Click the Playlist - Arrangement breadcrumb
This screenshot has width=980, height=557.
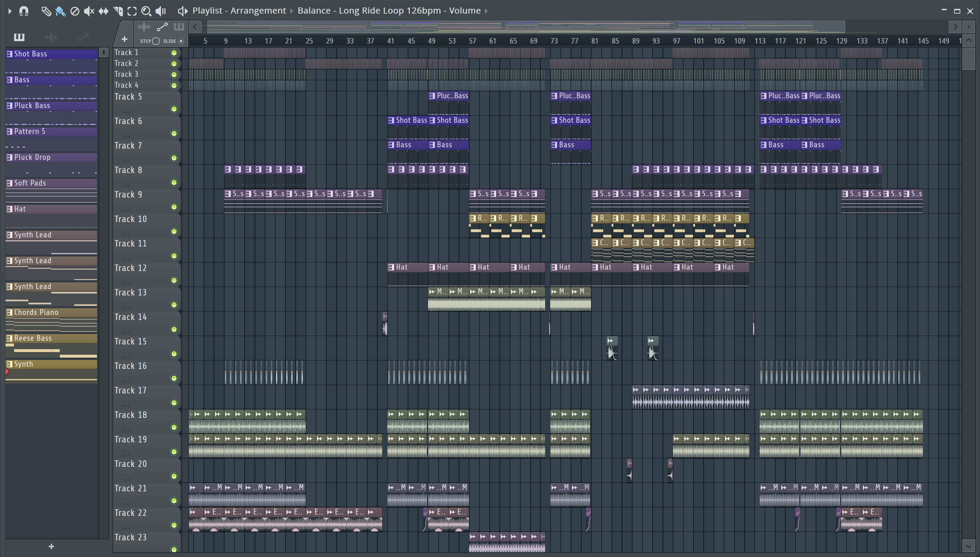pos(239,11)
